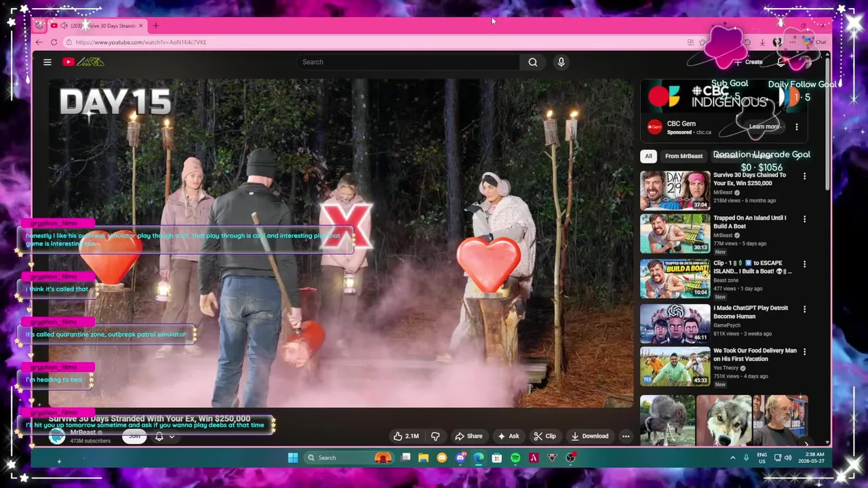Click into the YouTube Search box
Viewport: 868px width, 488px height.
[408, 62]
